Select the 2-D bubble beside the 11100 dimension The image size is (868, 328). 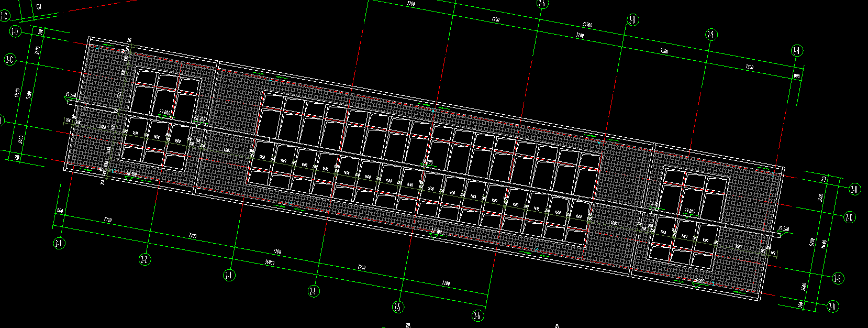855,189
